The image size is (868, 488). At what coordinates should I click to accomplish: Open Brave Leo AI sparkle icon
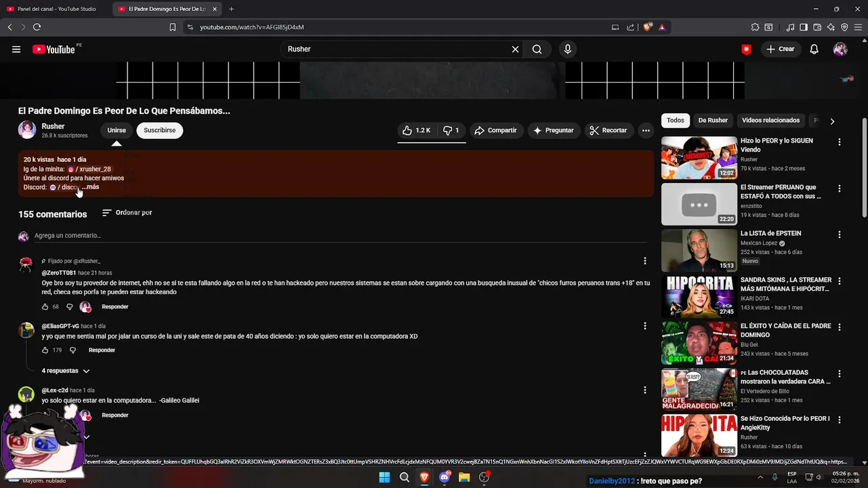pyautogui.click(x=831, y=27)
